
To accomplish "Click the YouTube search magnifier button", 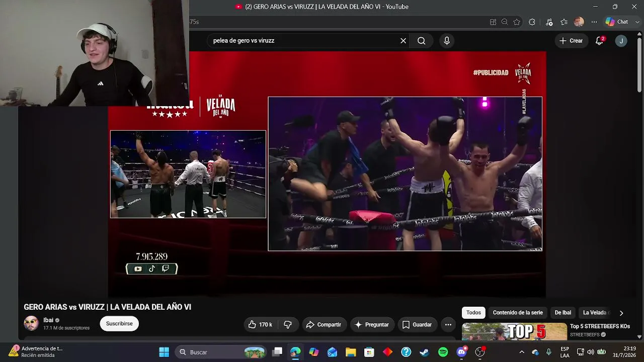I will click(x=422, y=41).
